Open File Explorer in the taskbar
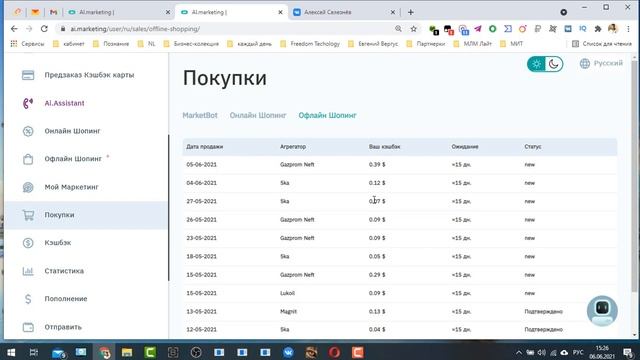The width and height of the screenshot is (640, 360). click(x=127, y=352)
